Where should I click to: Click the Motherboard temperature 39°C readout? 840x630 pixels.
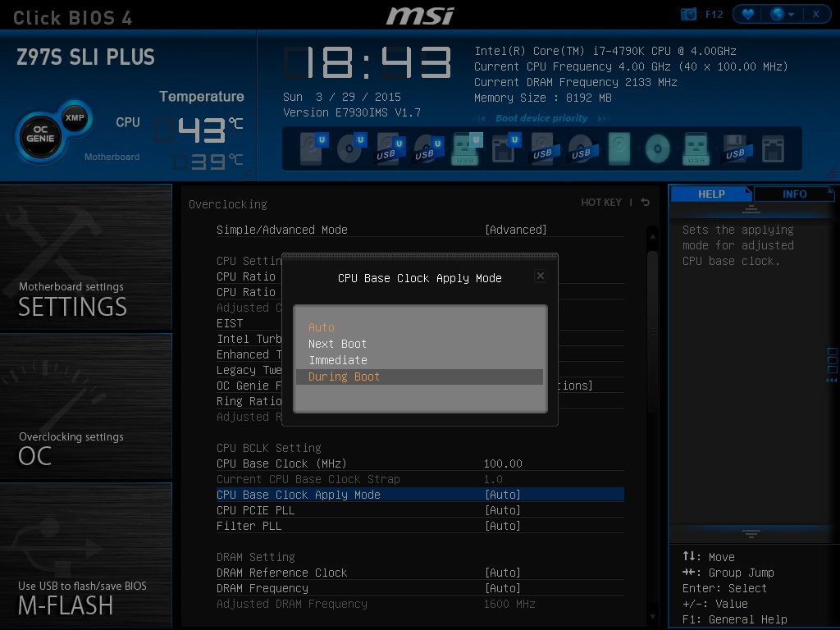coord(208,162)
